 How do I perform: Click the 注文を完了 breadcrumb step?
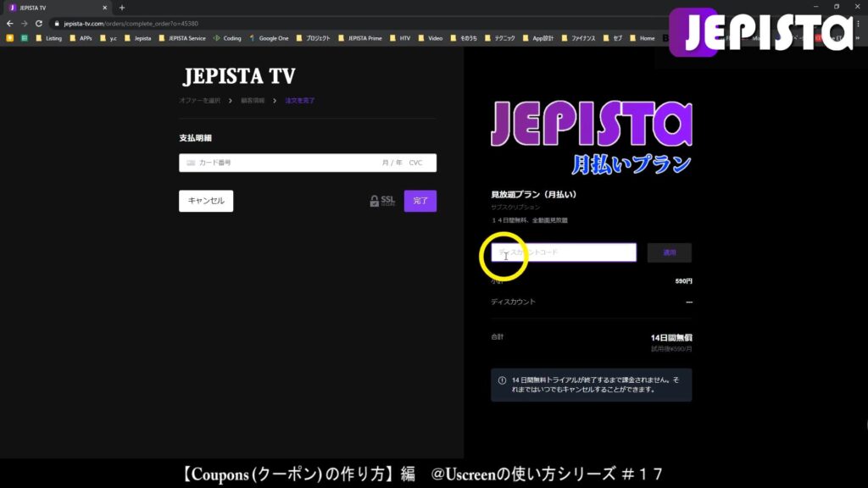coord(299,101)
